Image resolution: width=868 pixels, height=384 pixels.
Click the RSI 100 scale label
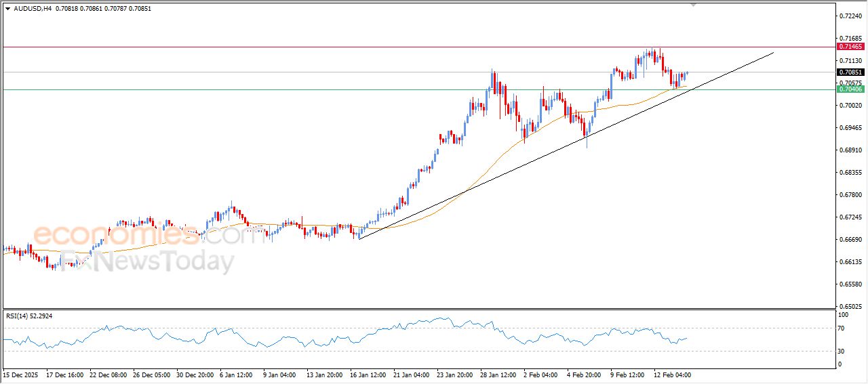coord(844,315)
